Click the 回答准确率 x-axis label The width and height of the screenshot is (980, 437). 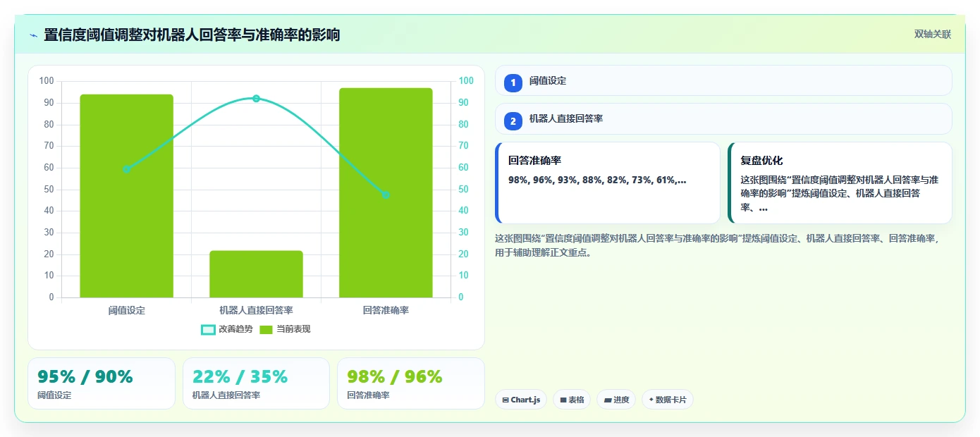coord(386,310)
